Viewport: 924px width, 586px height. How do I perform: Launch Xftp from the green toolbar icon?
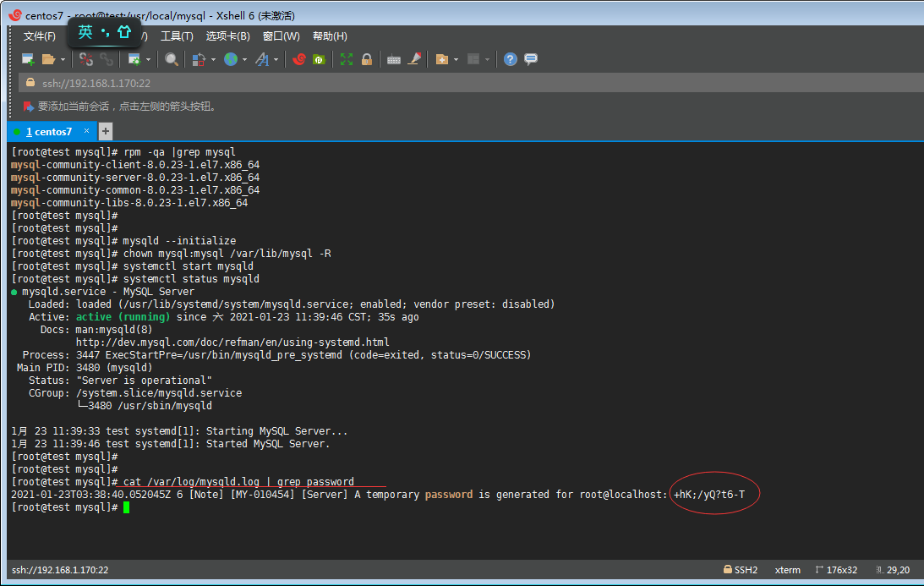coord(319,59)
